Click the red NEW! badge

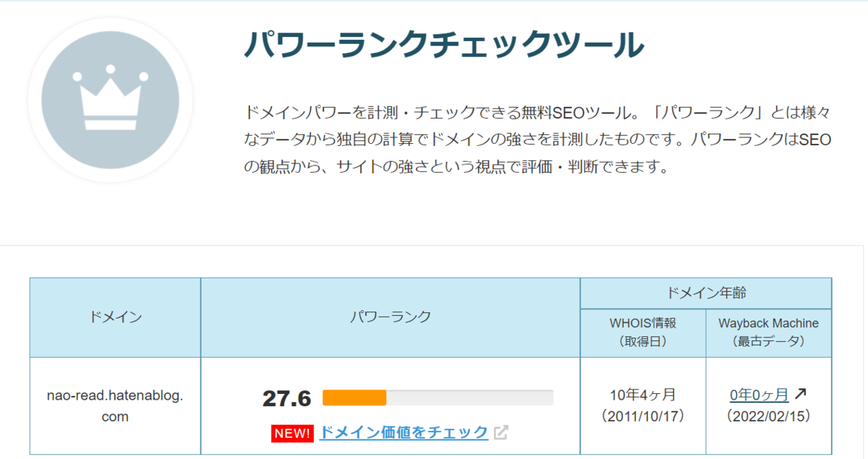pyautogui.click(x=292, y=433)
